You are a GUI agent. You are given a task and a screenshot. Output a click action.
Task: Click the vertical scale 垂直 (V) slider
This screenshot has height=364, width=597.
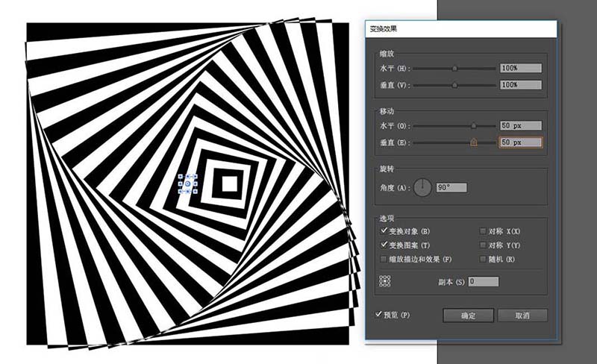tap(454, 85)
